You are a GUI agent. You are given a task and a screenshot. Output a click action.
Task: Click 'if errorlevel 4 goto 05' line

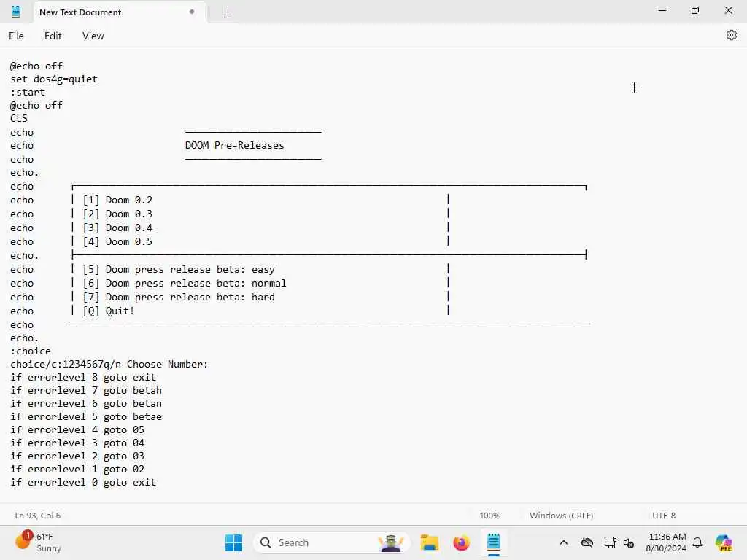77,430
